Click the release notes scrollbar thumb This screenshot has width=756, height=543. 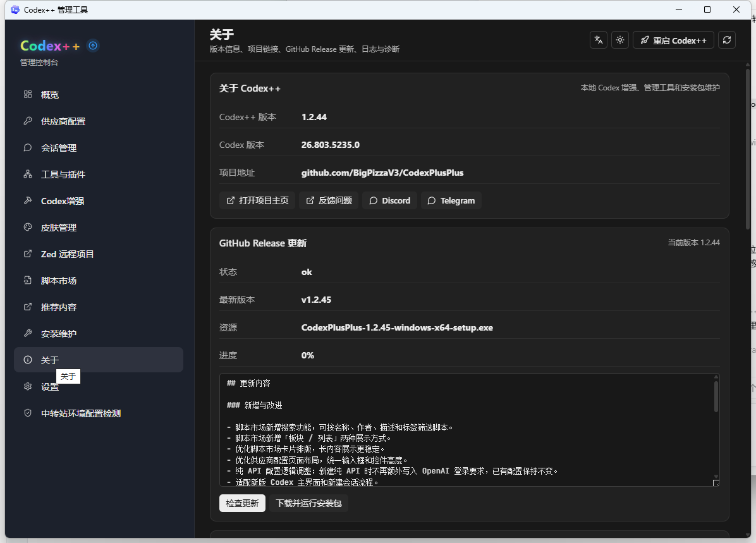pos(716,396)
